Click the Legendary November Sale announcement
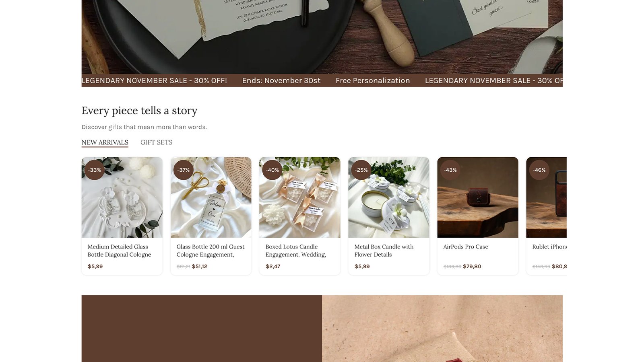644x362 pixels. (155, 80)
